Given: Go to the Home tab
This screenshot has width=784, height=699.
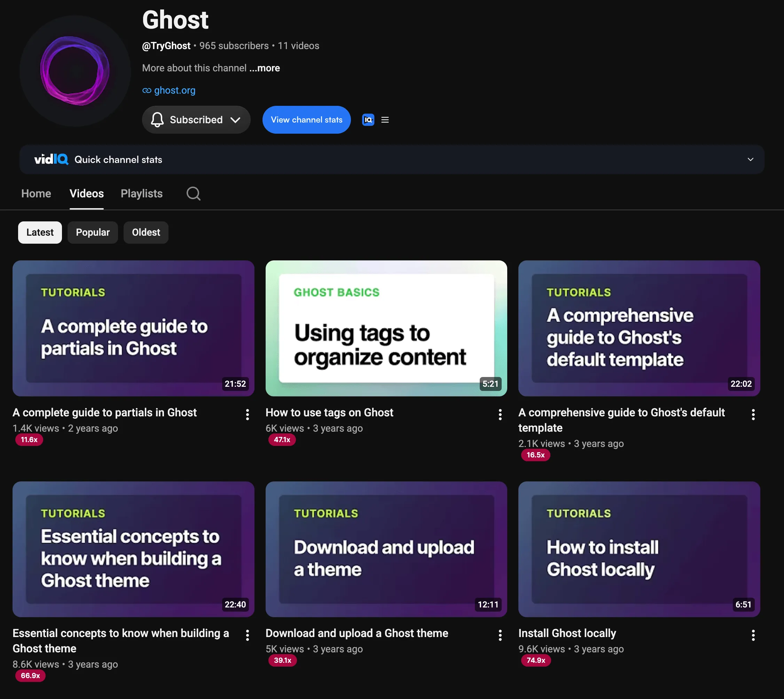Looking at the screenshot, I should coord(36,194).
